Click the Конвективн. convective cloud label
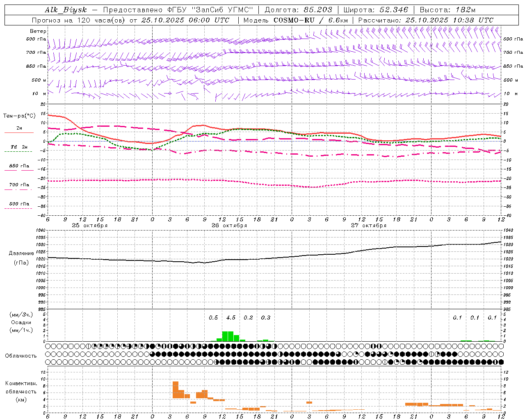The image size is (525, 420). pyautogui.click(x=21, y=383)
